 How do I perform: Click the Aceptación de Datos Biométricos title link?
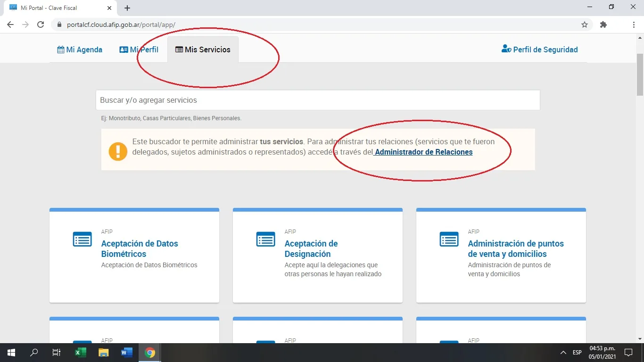point(140,249)
